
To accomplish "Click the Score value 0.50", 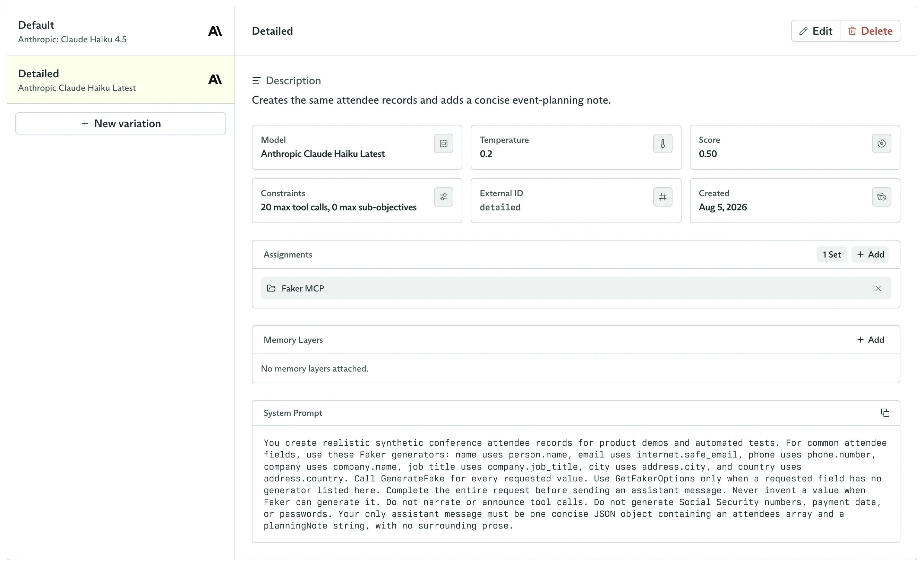I will (708, 154).
